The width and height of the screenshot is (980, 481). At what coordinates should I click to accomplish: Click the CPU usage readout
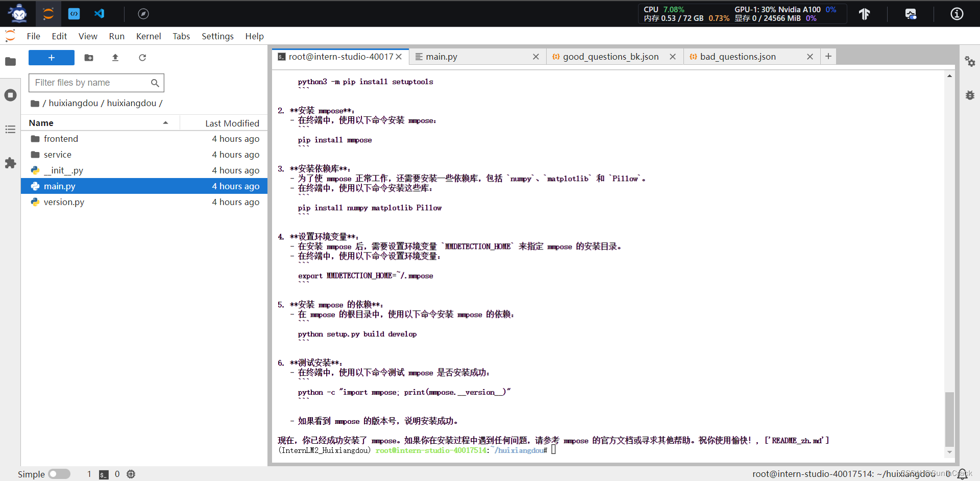pyautogui.click(x=664, y=9)
